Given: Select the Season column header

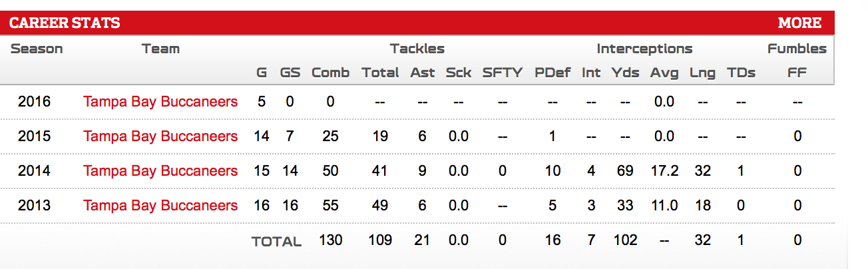Looking at the screenshot, I should (37, 49).
